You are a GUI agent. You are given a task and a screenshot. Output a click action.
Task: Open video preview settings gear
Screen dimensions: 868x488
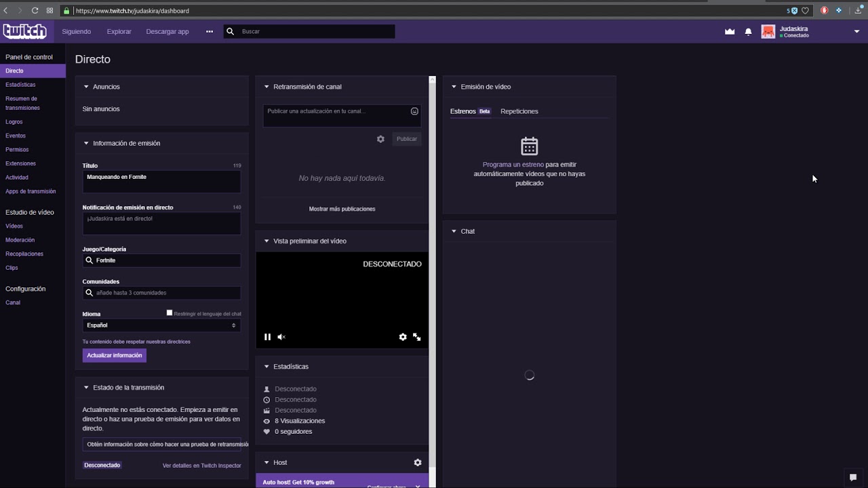[403, 337]
